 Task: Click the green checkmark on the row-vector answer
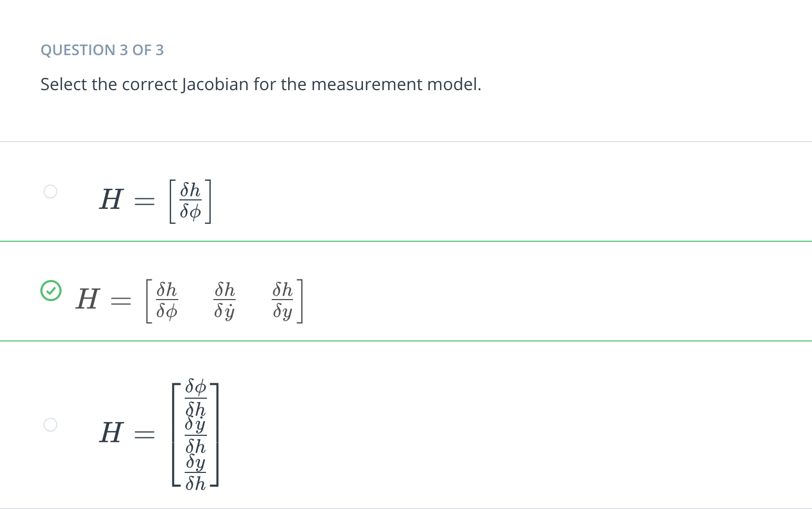point(51,291)
